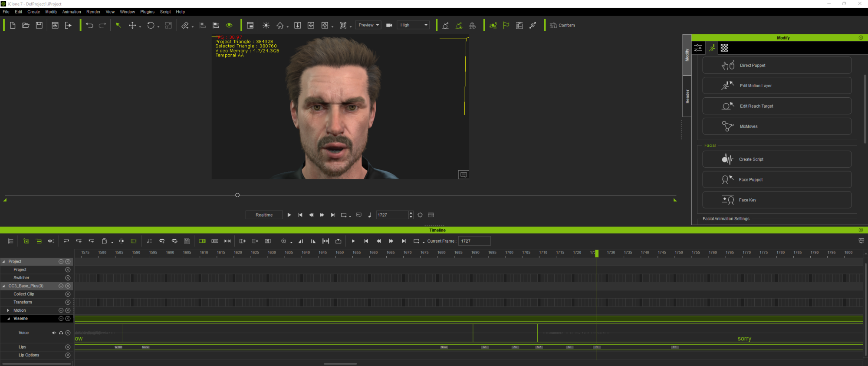
Task: Click the Export icon in main toolbar
Action: point(68,25)
